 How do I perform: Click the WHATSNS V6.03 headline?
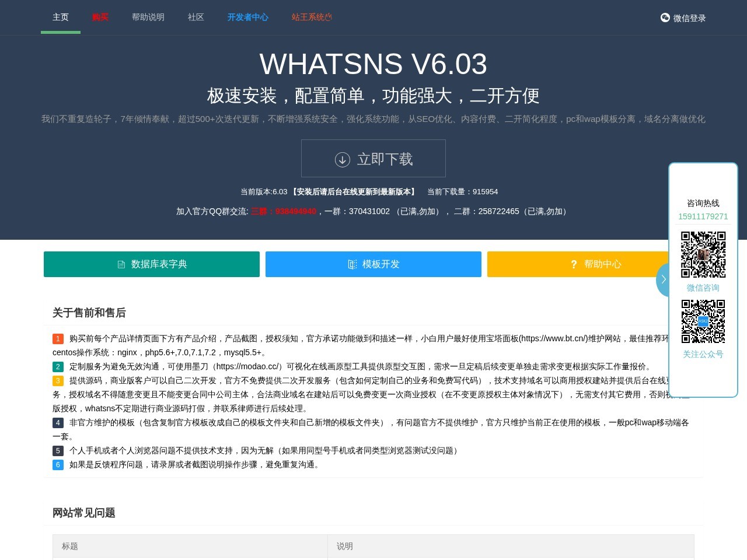coord(373,64)
